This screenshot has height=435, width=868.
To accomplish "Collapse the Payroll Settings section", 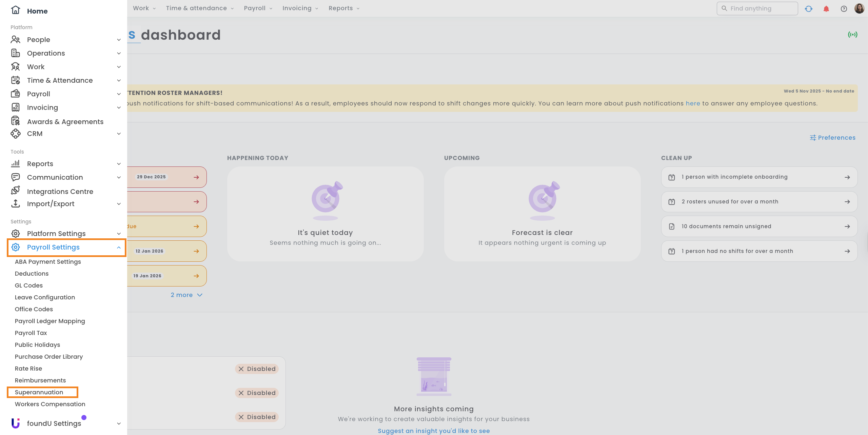I will pos(119,248).
